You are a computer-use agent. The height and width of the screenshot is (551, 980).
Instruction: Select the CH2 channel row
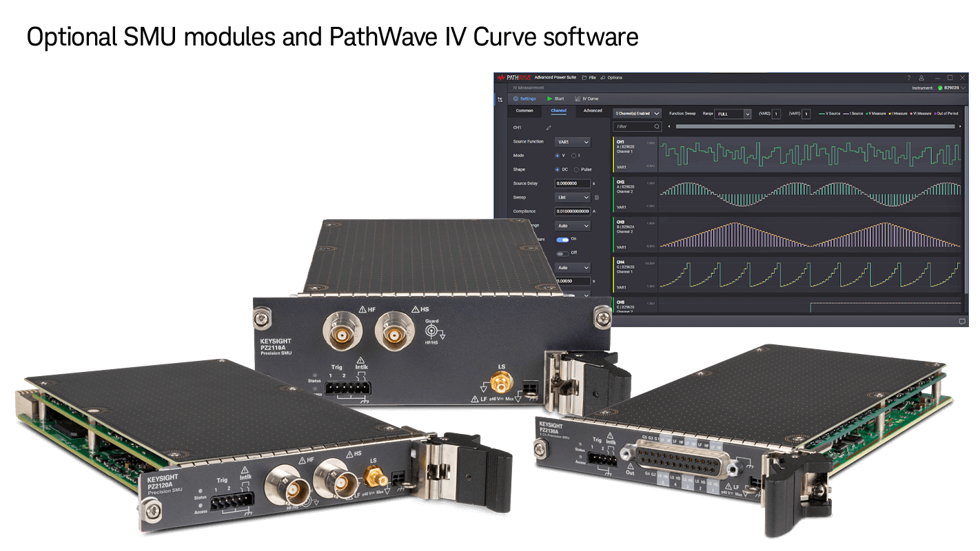click(635, 194)
